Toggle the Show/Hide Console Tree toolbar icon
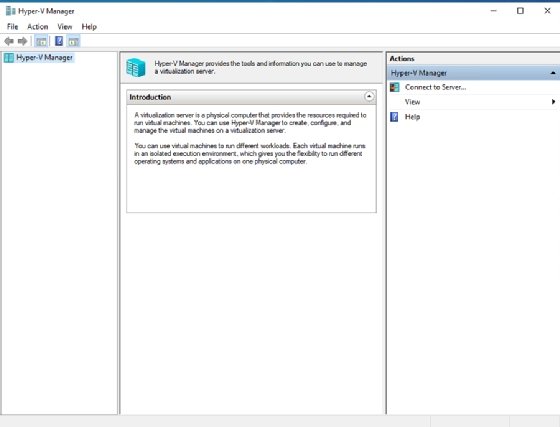Screen dimensions: 560x427 pyautogui.click(x=41, y=41)
